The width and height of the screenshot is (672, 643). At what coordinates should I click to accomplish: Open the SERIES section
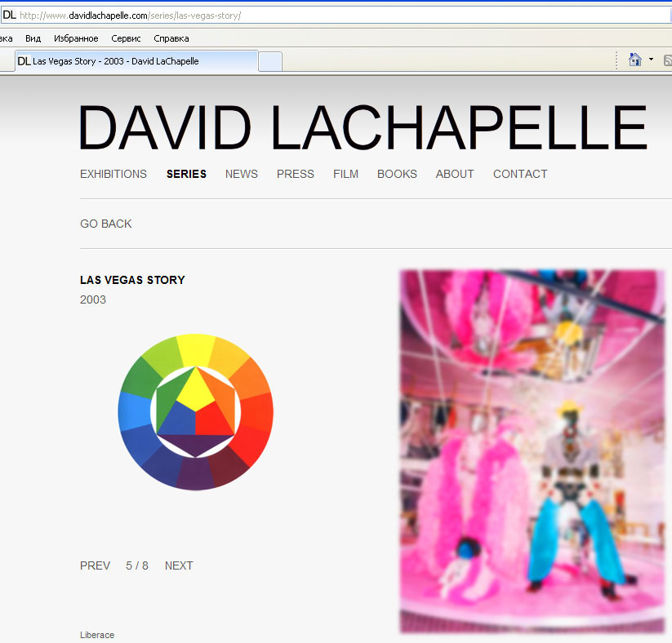click(186, 174)
